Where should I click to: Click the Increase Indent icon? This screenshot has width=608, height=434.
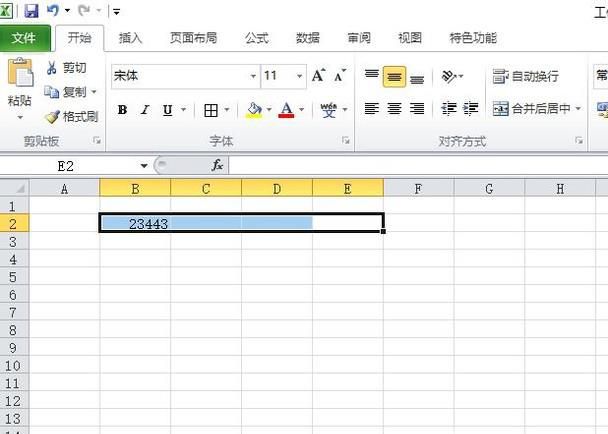coord(470,109)
